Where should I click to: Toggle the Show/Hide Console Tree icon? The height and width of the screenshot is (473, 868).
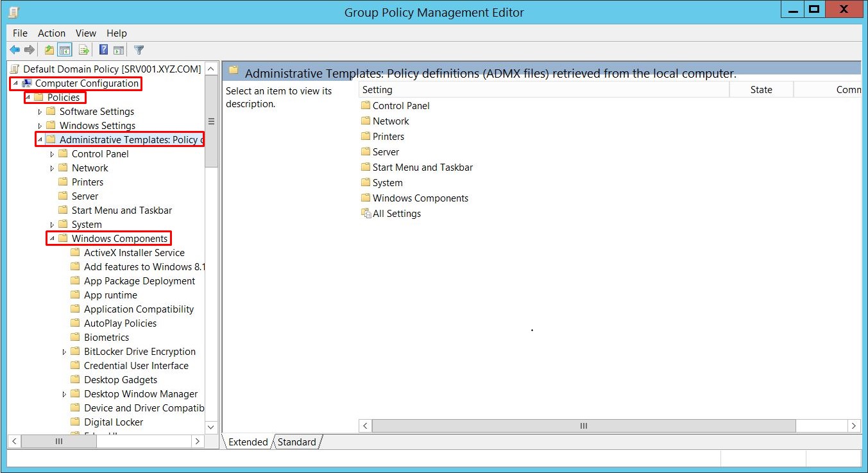click(x=64, y=50)
